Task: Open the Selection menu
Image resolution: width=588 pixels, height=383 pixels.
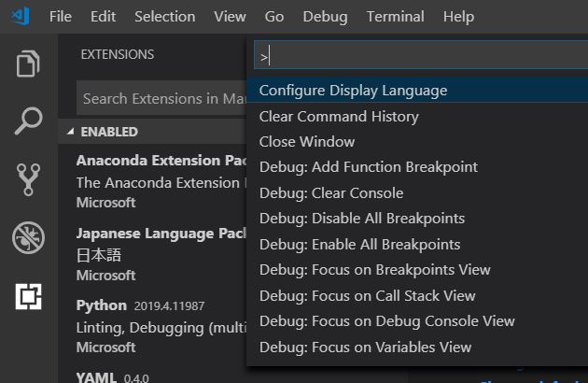Action: click(164, 17)
